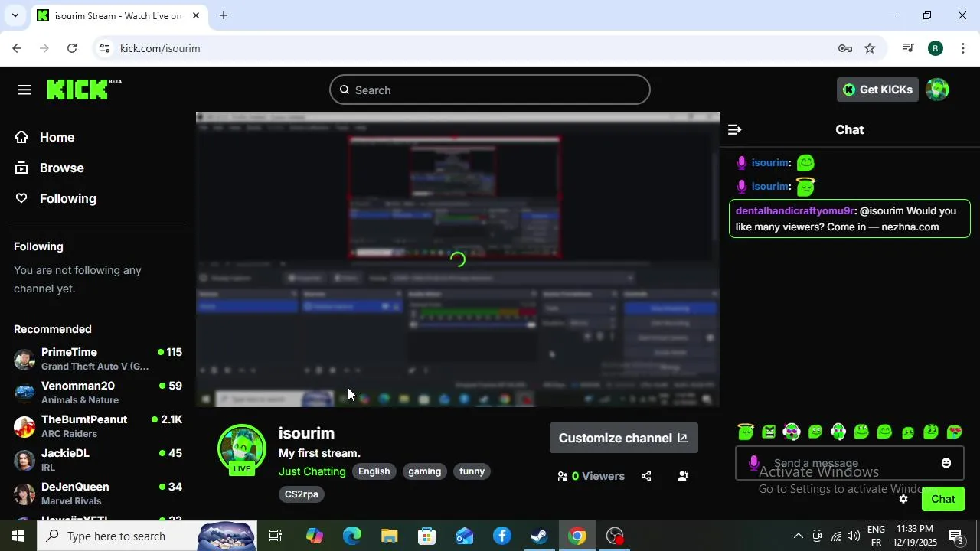Insert the pink-sunglasses headphones emote
This screenshot has width=980, height=551.
[x=792, y=432]
